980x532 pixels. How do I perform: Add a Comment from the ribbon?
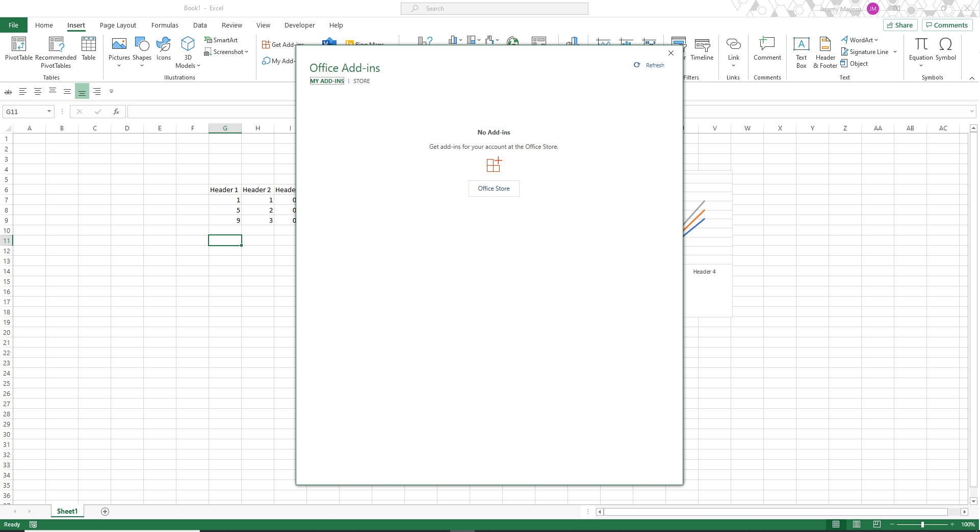click(x=767, y=49)
